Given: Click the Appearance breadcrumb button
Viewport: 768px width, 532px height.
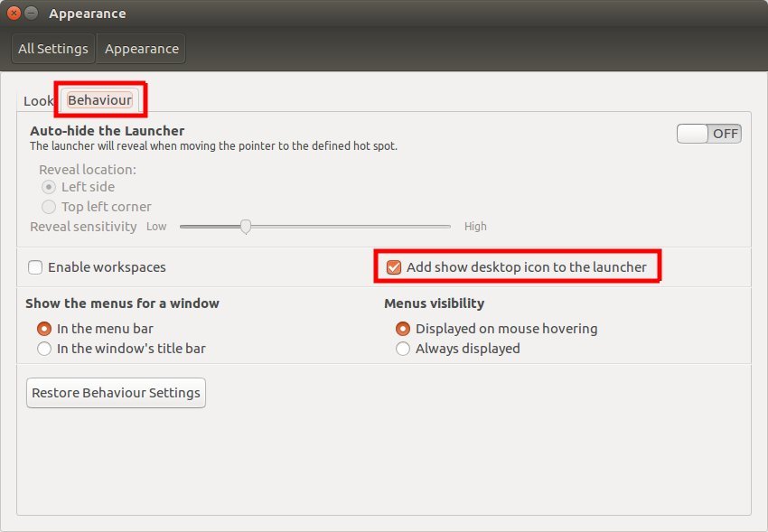Looking at the screenshot, I should click(141, 48).
